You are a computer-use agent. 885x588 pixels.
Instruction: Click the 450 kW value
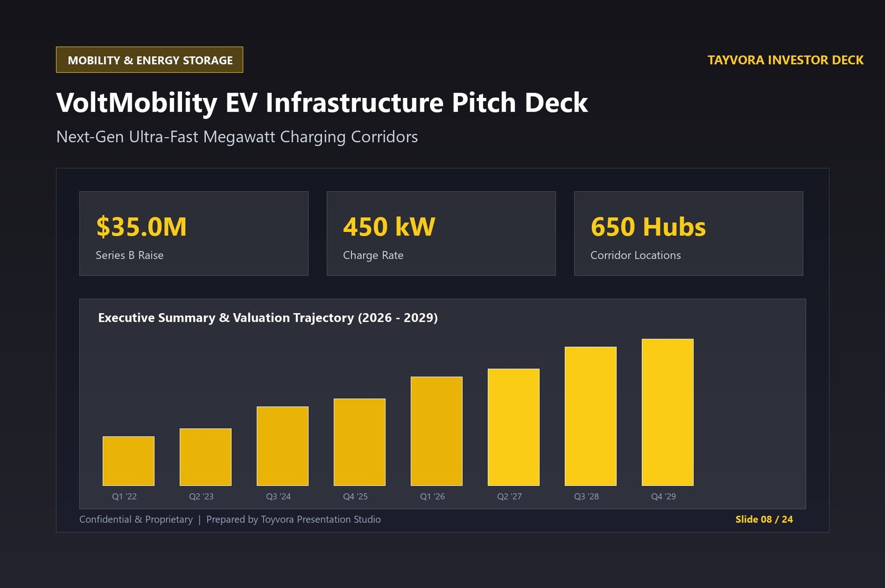[389, 227]
